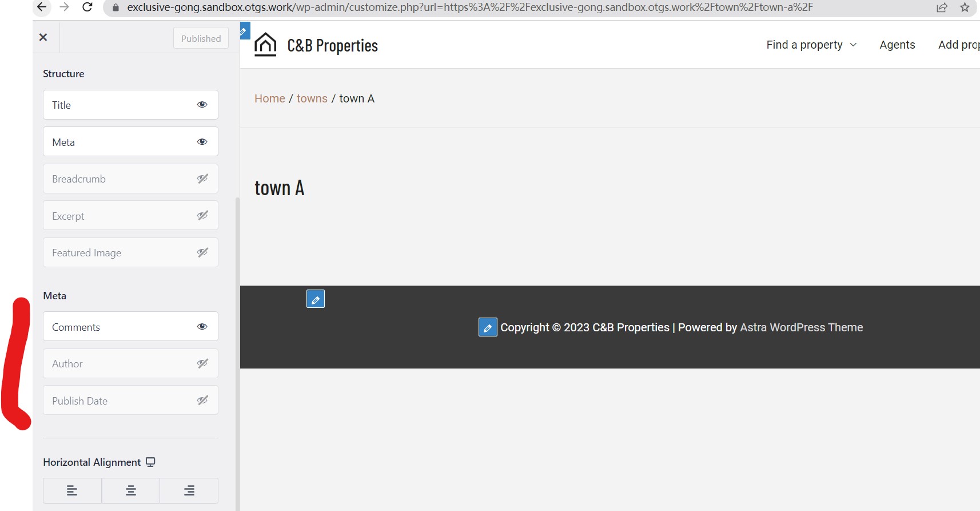The width and height of the screenshot is (980, 511).
Task: Click the Home breadcrumb link
Action: click(x=270, y=98)
